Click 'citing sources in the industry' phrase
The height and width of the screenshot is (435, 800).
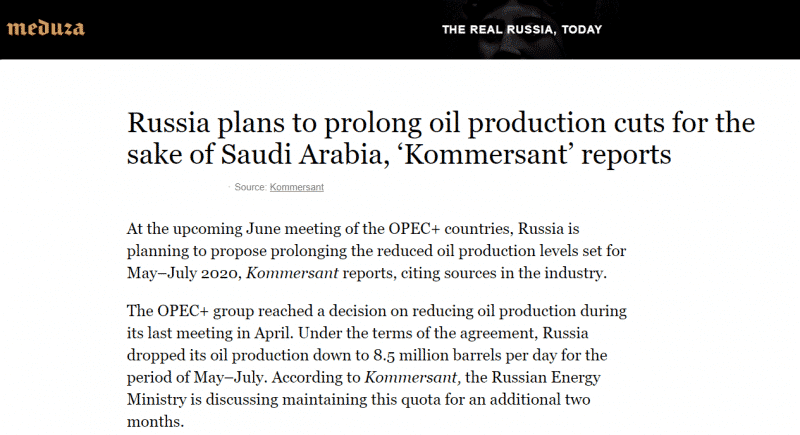tap(504, 273)
